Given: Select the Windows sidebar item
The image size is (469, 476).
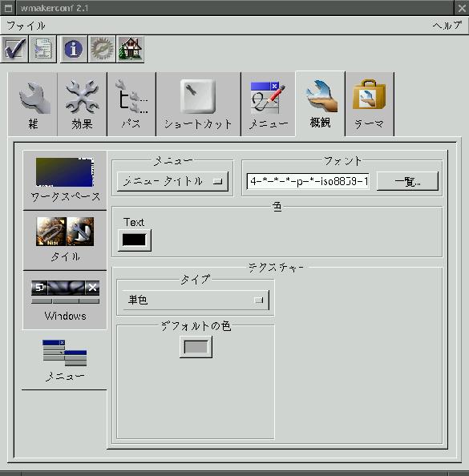Looking at the screenshot, I should 65,300.
